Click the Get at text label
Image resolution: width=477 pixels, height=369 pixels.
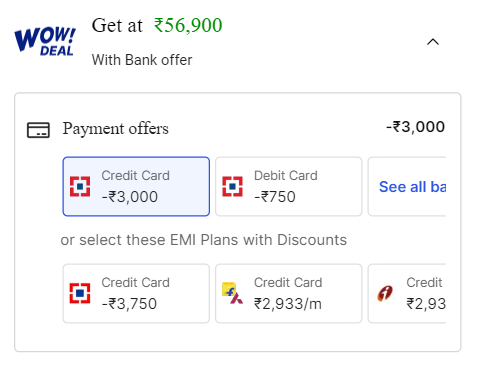pos(117,26)
